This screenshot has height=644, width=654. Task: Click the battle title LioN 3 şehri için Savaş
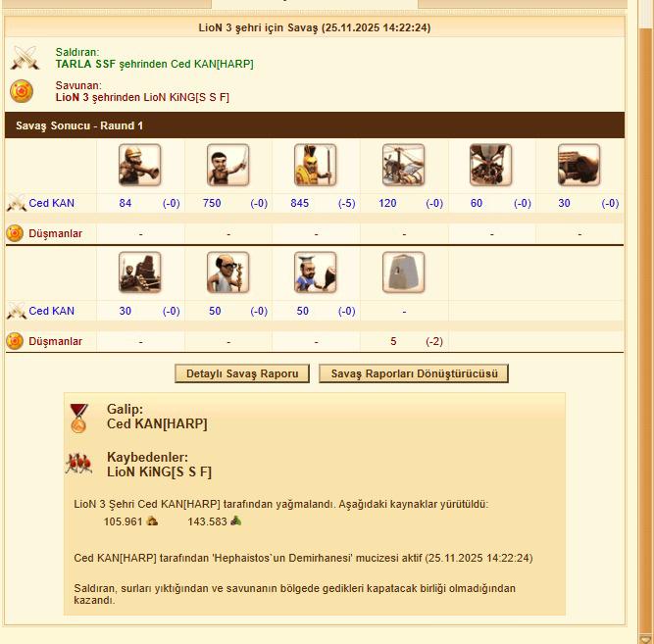(x=258, y=27)
